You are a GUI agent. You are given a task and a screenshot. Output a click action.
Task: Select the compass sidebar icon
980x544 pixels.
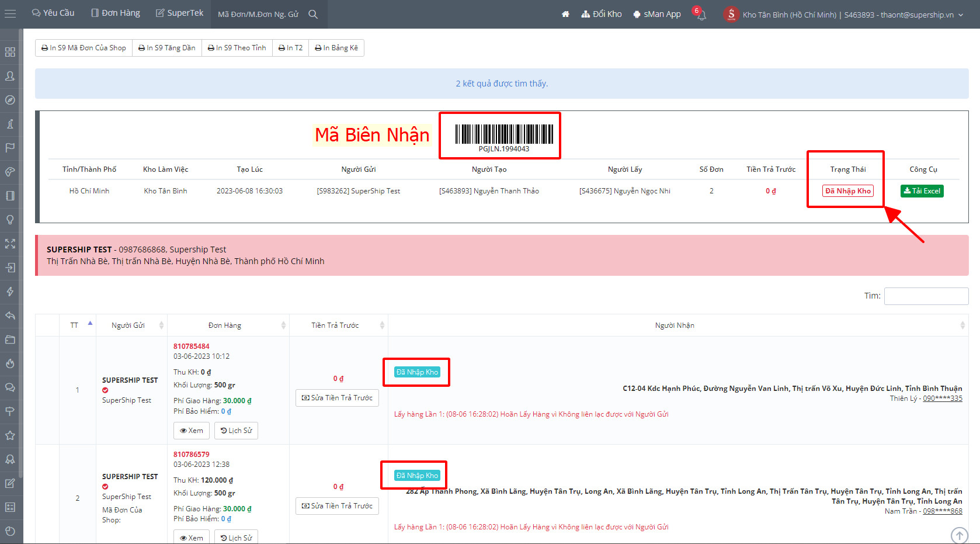(x=10, y=100)
